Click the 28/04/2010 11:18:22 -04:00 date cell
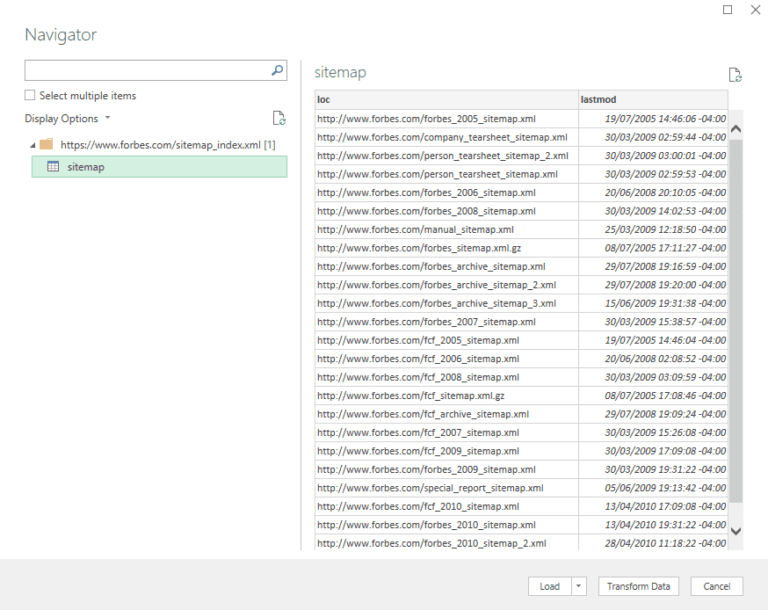 click(x=653, y=543)
